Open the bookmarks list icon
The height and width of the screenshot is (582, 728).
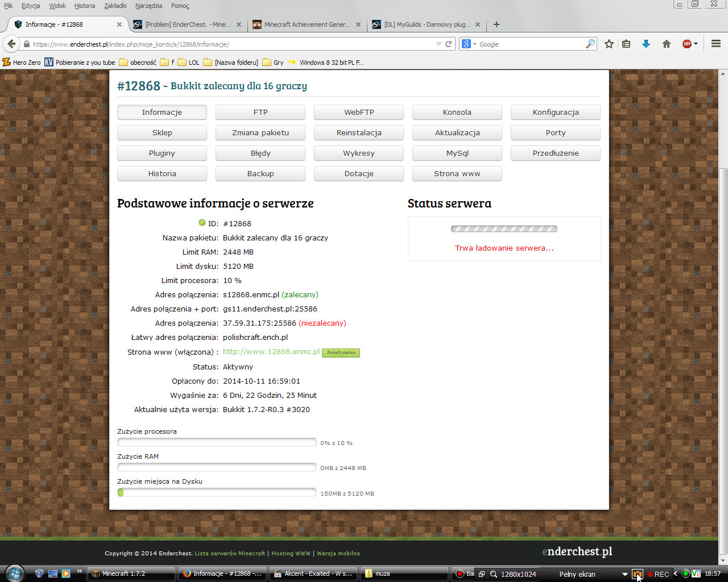(x=626, y=44)
